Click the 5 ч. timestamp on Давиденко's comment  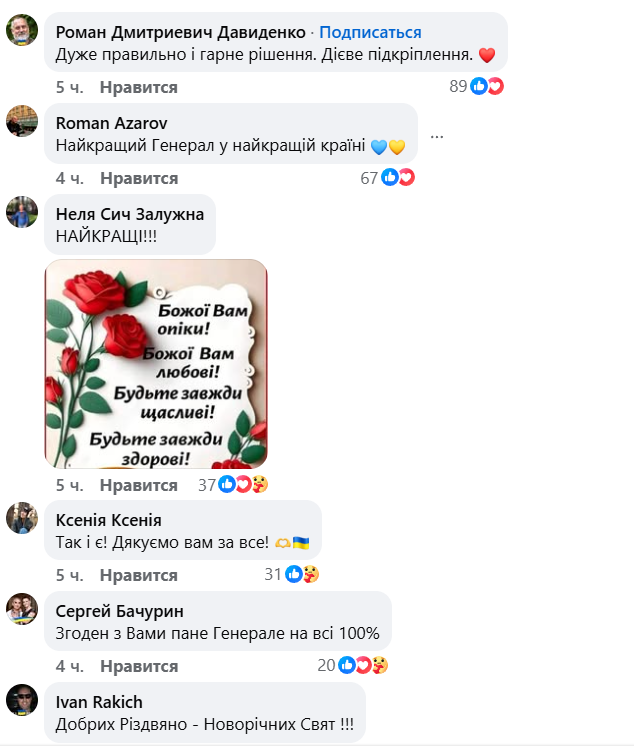coord(70,88)
